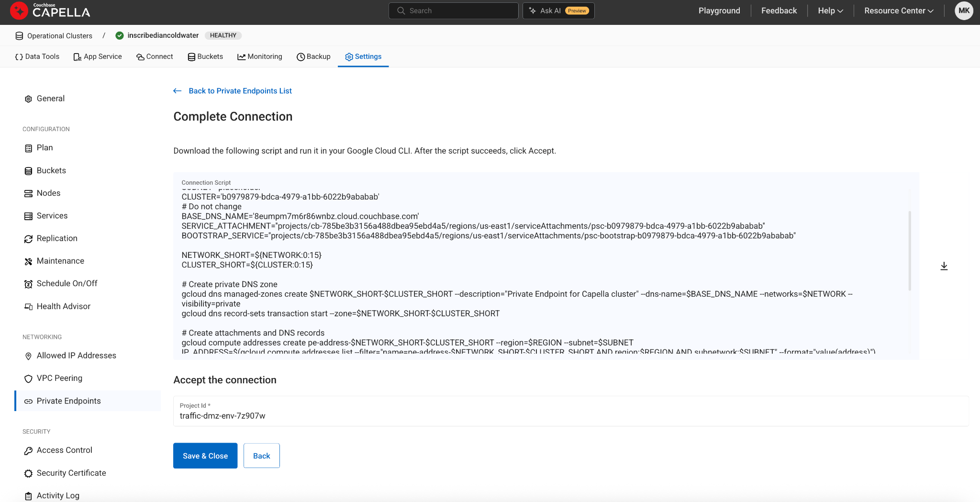Switch to the Monitoring tab
The image size is (980, 502).
point(260,56)
